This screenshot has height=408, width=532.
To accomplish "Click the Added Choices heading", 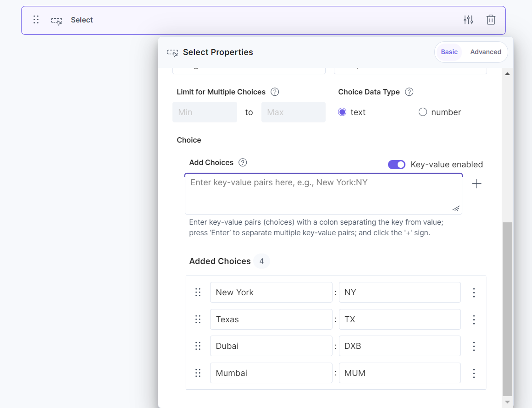I will pos(220,261).
